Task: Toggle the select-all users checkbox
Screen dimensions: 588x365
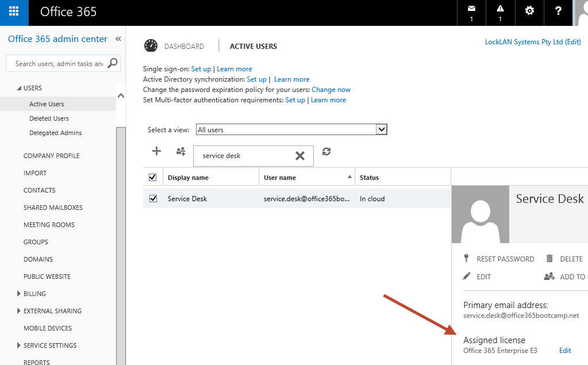Action: pos(152,177)
